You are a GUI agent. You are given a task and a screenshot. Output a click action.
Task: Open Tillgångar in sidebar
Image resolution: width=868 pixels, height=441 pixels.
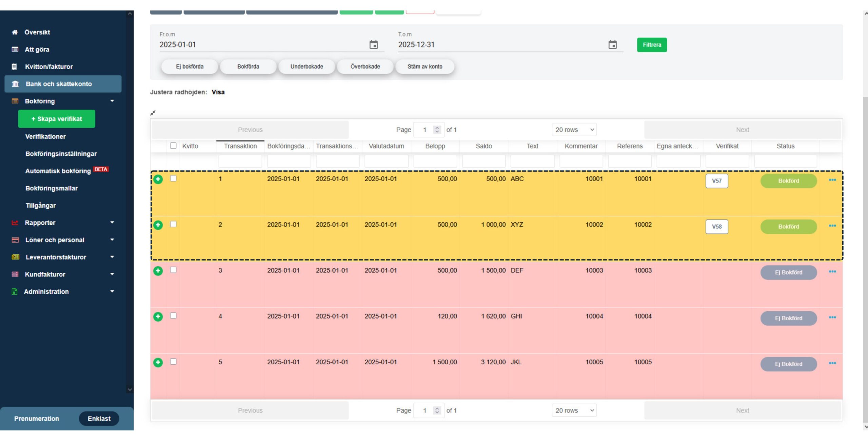41,206
